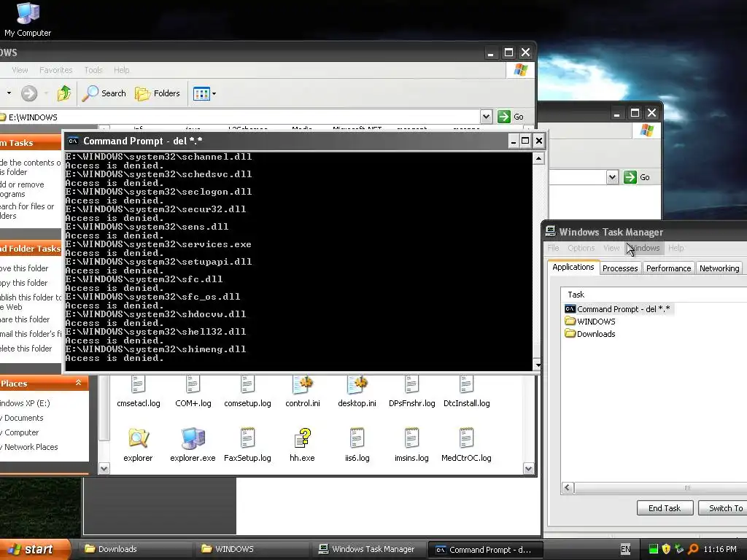The height and width of the screenshot is (560, 747).
Task: Switch to the Processes tab
Action: coord(620,268)
